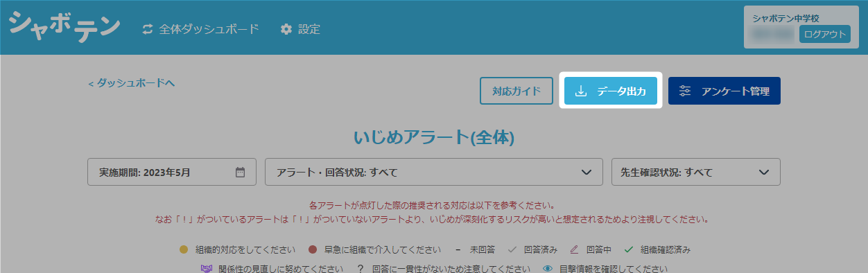868x273 pixels.
Task: Open 設定 in the top navigation
Action: tap(301, 29)
